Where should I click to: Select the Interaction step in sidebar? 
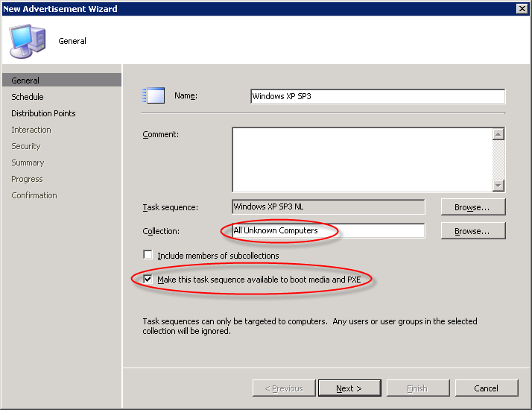(31, 130)
